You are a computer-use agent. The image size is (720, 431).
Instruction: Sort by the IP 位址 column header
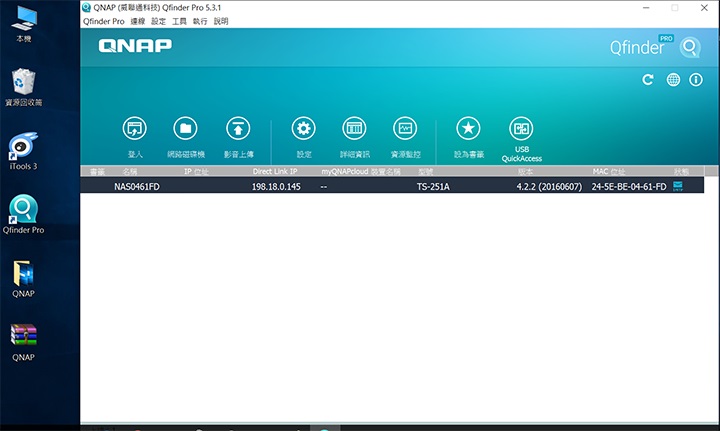click(x=197, y=171)
